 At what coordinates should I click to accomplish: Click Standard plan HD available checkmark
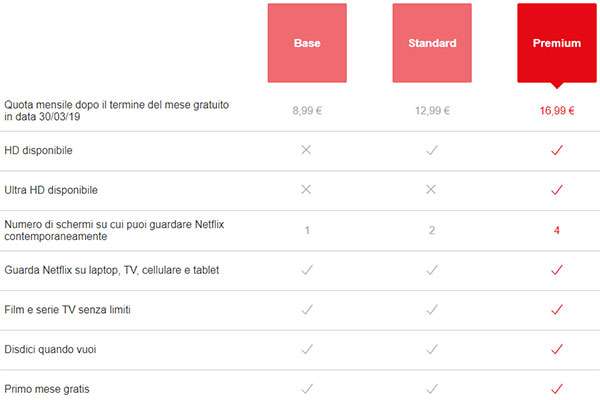coord(432,150)
